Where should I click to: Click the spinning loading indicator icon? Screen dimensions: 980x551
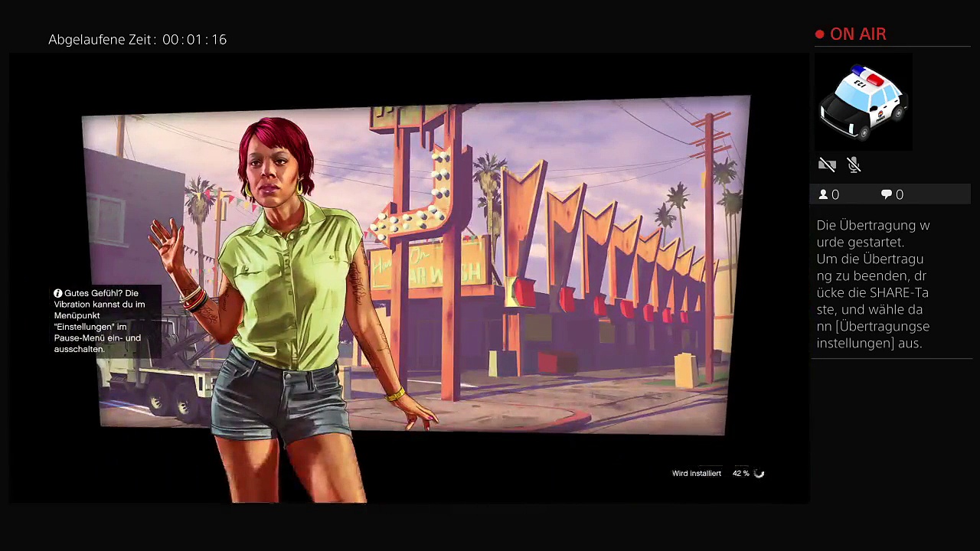759,474
